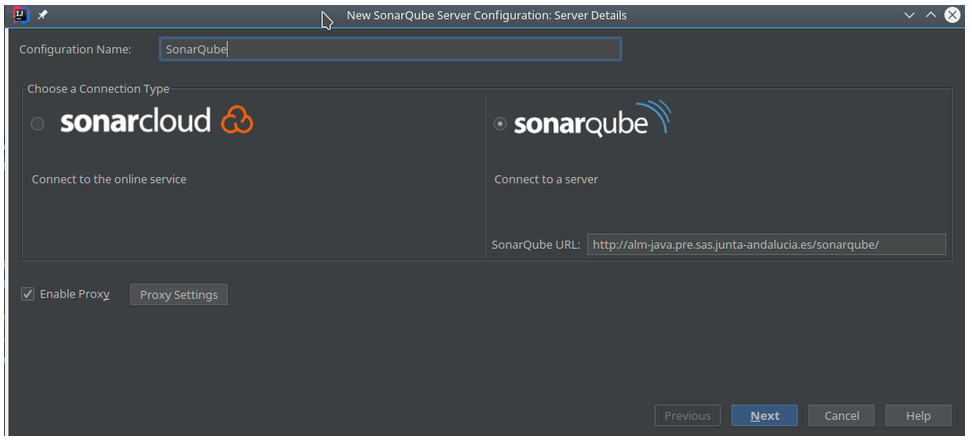Open Proxy Settings
This screenshot has height=441, width=972.
coord(179,295)
